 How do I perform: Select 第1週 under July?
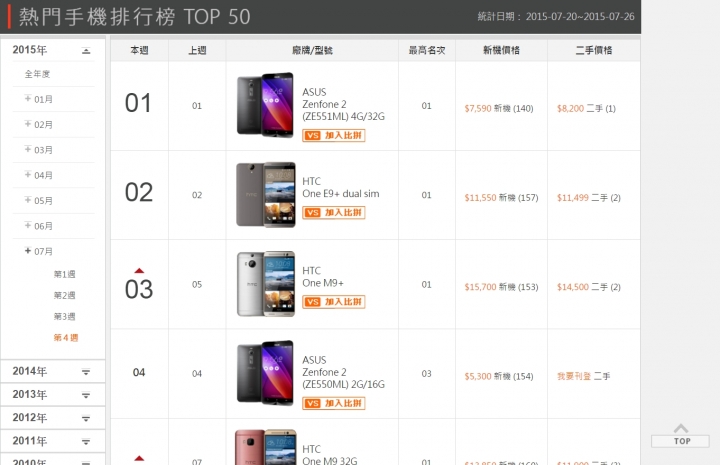point(64,274)
